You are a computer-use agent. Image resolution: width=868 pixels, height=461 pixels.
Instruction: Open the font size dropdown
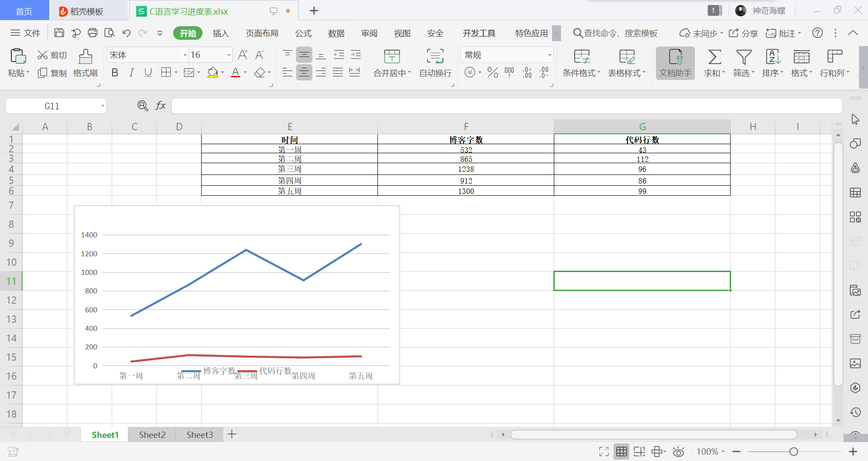pyautogui.click(x=229, y=55)
